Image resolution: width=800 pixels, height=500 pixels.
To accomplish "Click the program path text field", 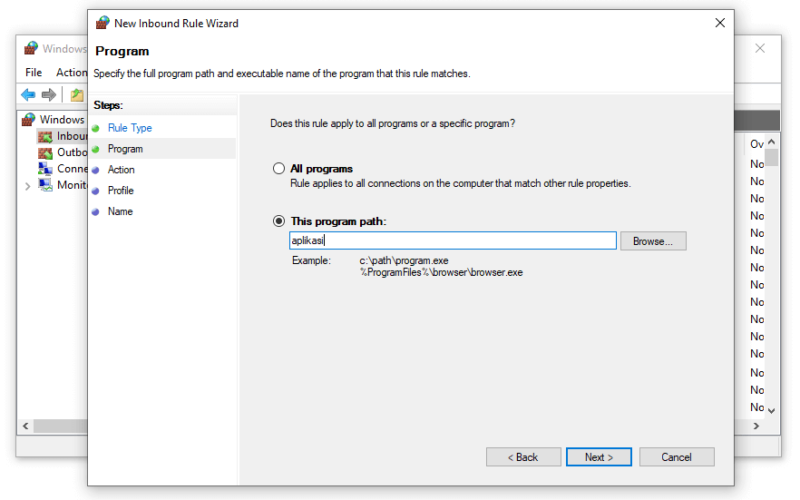I will tap(453, 240).
